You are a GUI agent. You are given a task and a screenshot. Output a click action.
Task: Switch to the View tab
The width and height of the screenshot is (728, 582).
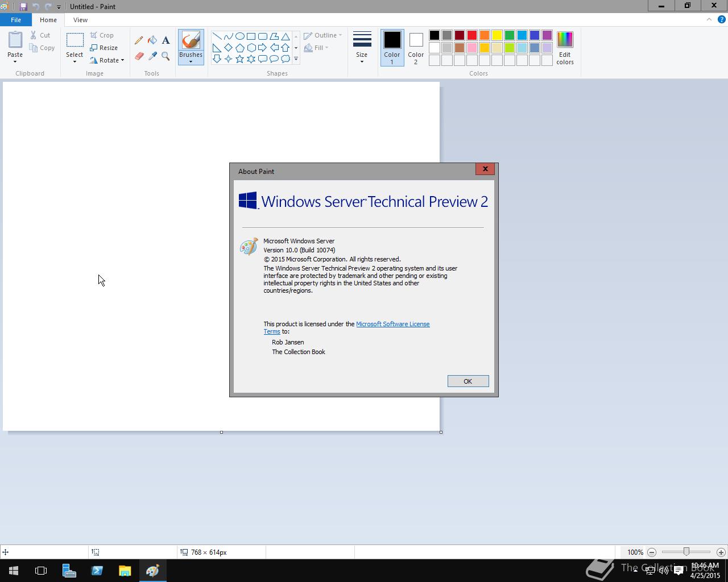click(x=80, y=20)
